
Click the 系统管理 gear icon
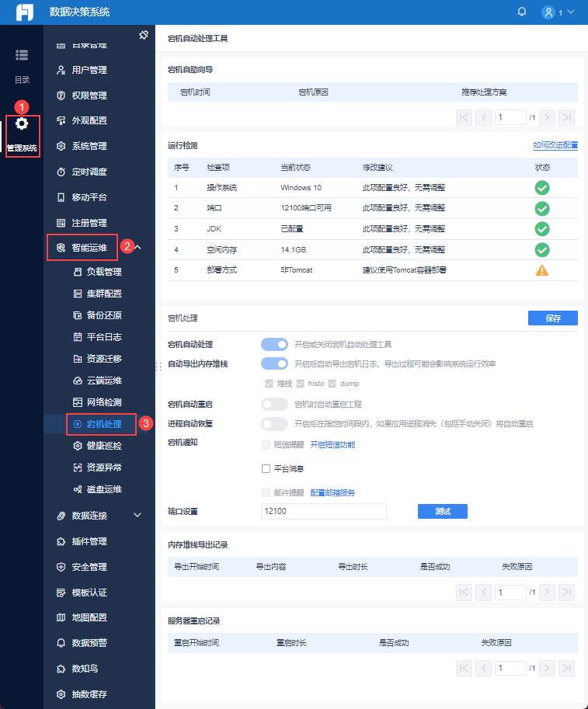(61, 146)
